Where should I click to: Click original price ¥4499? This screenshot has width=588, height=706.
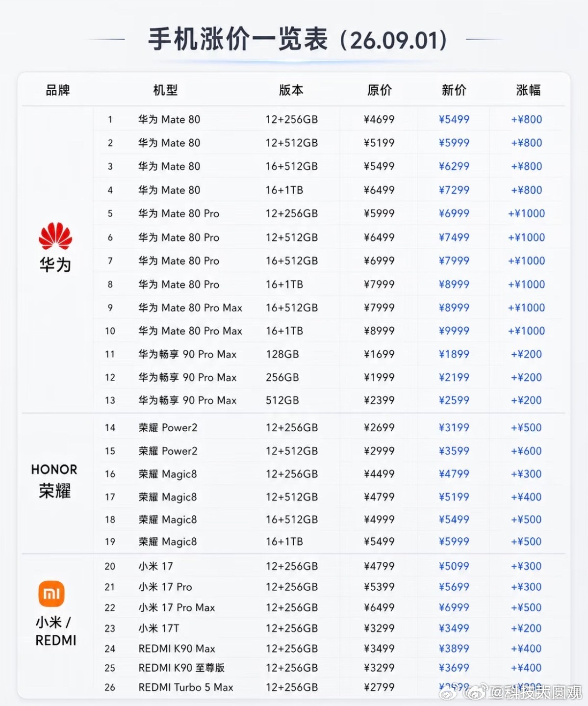click(379, 474)
